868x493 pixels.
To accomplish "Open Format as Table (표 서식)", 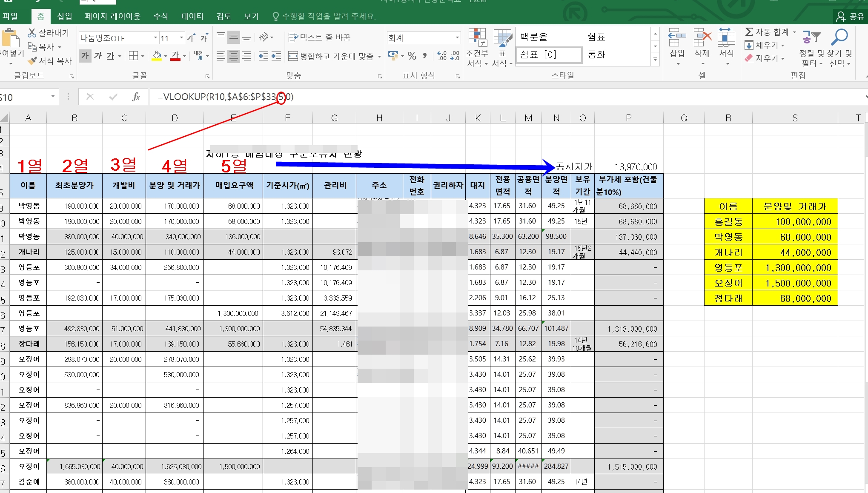I will tap(502, 47).
